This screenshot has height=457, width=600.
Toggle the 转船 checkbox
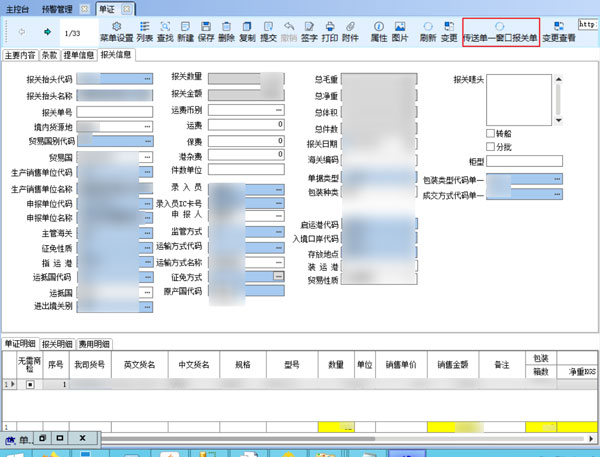click(490, 133)
